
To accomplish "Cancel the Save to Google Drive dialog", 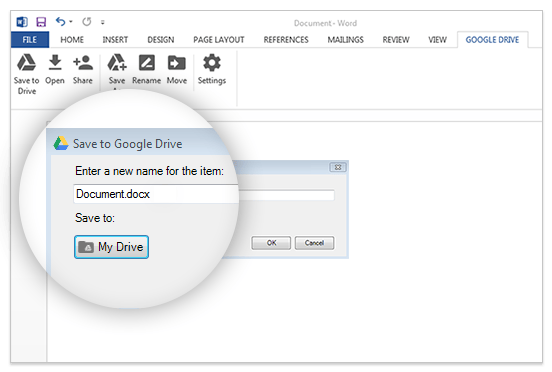I will pyautogui.click(x=314, y=243).
